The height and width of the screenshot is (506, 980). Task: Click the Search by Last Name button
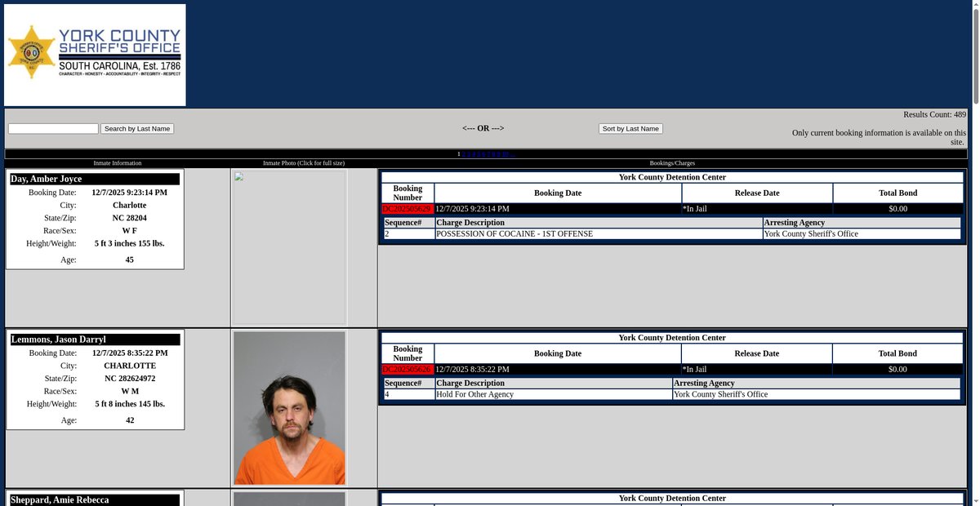(x=137, y=129)
